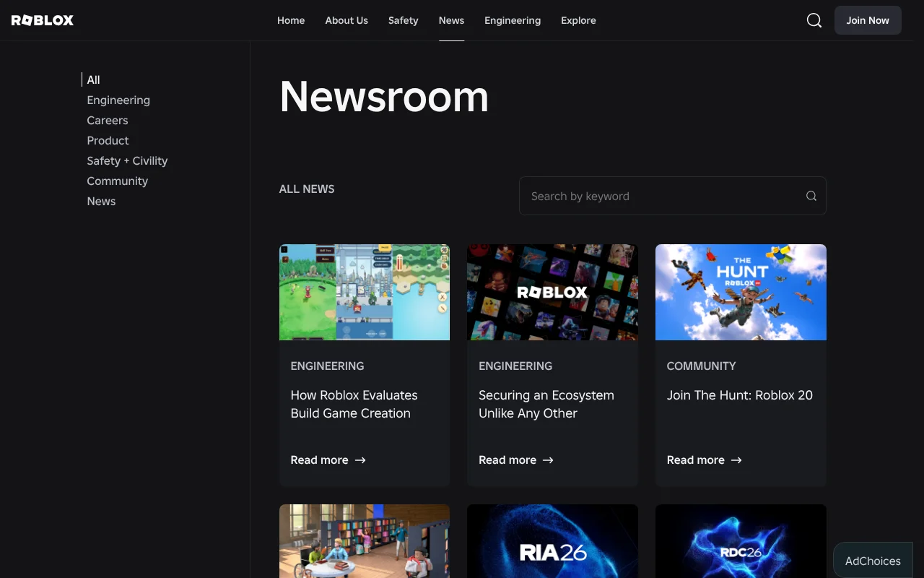Filter news by Product in the sidebar

108,141
